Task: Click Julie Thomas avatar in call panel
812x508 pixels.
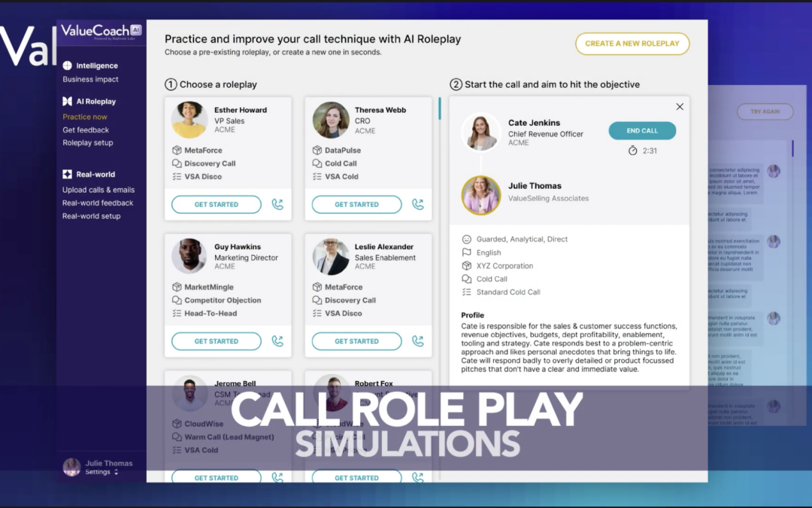Action: coord(481,196)
